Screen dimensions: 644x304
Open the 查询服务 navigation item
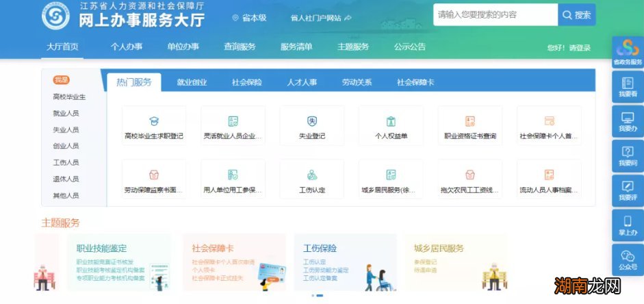tap(240, 47)
